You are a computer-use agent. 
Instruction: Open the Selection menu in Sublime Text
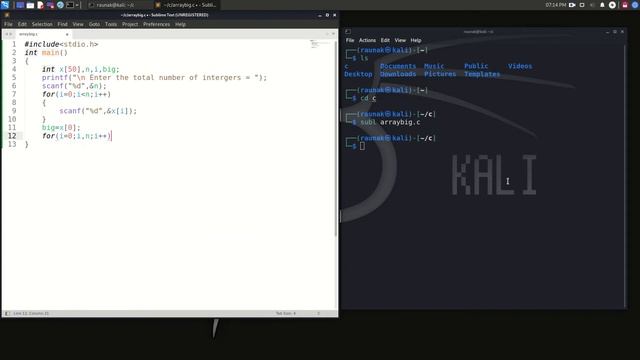coord(42,24)
